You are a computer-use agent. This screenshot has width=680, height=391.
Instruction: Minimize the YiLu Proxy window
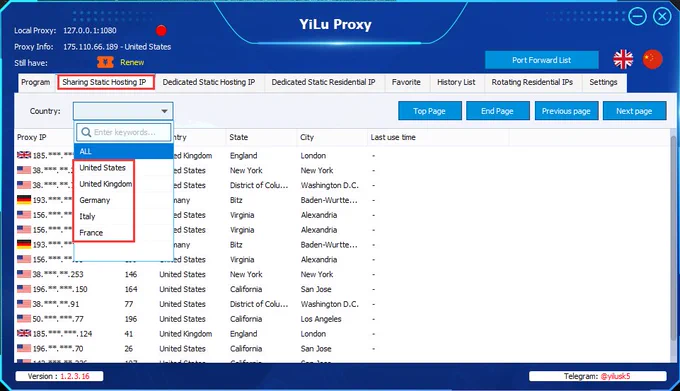pyautogui.click(x=638, y=17)
